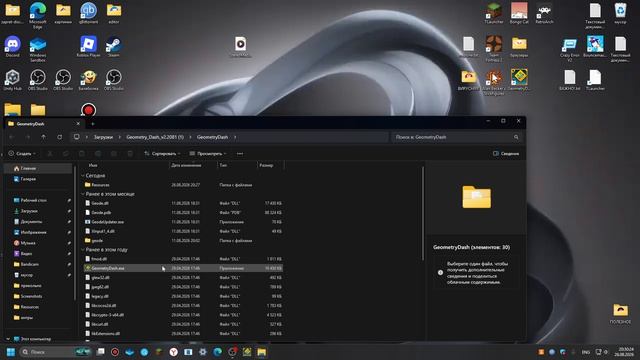
Task: Open the Create new item dropdown
Action: [22, 153]
